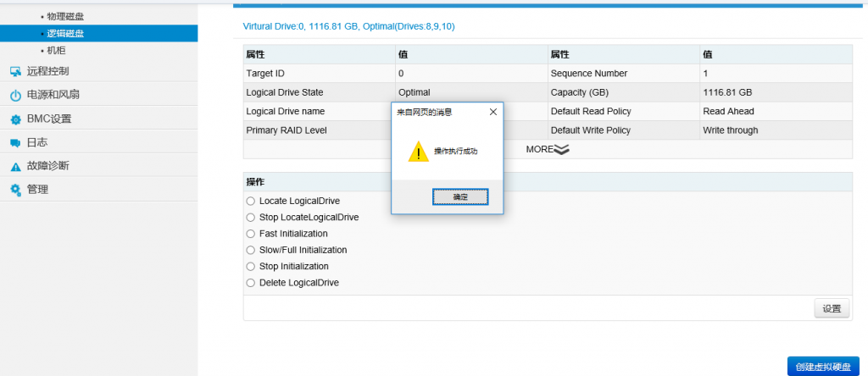This screenshot has height=376, width=868.
Task: Open 电源和风扇 menu
Action: 53,95
